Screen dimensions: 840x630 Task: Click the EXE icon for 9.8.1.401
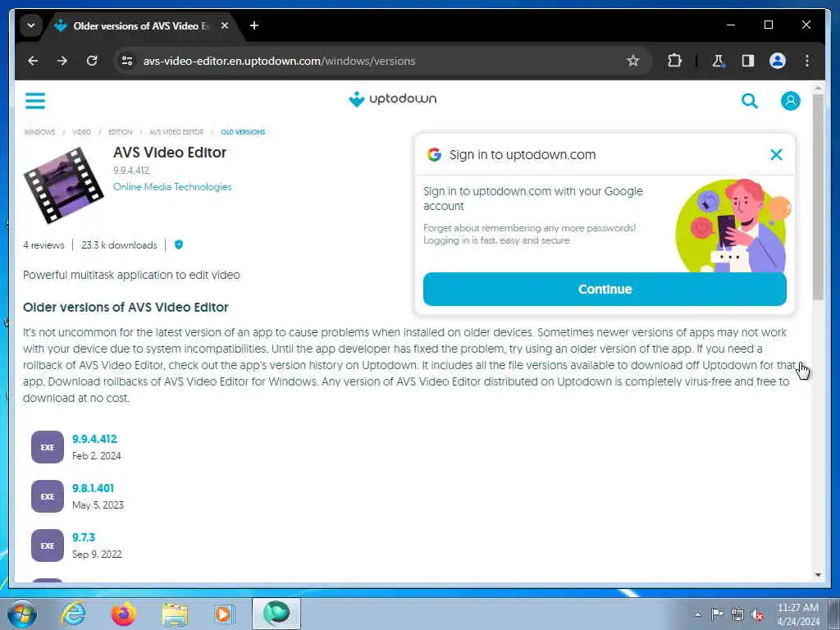pos(48,496)
